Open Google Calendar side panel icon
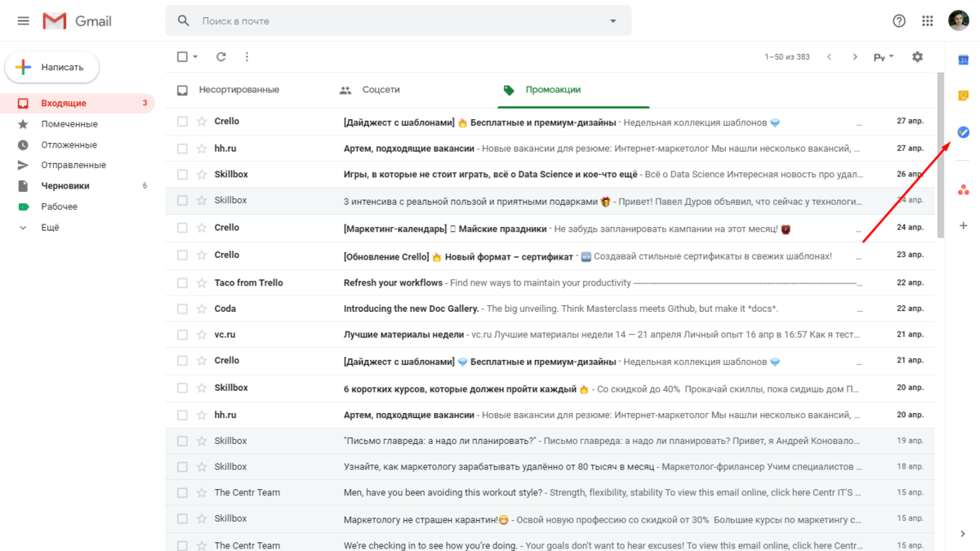 963,59
